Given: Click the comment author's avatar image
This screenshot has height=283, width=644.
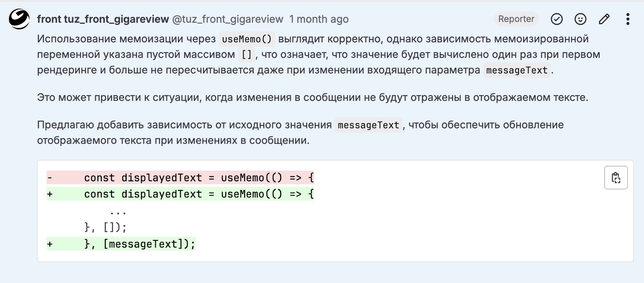Looking at the screenshot, I should coord(19,19).
